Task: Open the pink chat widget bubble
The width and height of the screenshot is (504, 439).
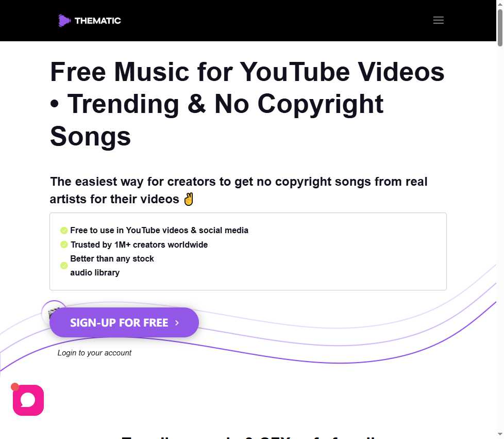Action: (28, 400)
